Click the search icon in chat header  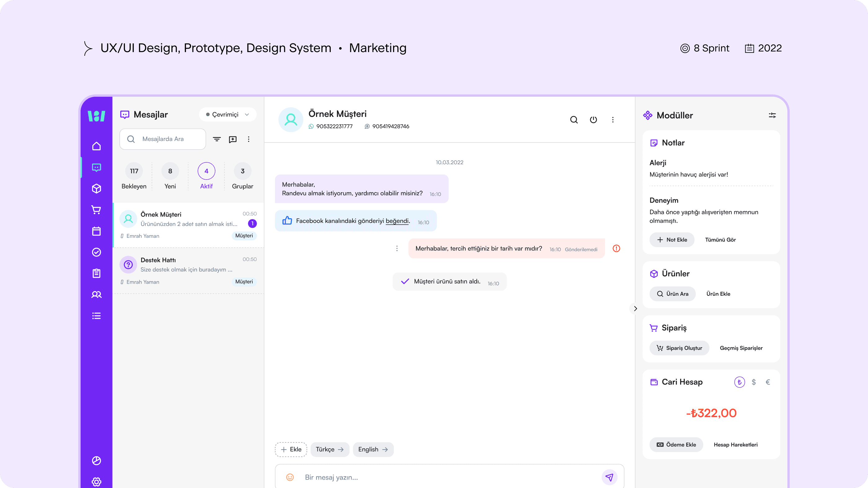coord(574,120)
